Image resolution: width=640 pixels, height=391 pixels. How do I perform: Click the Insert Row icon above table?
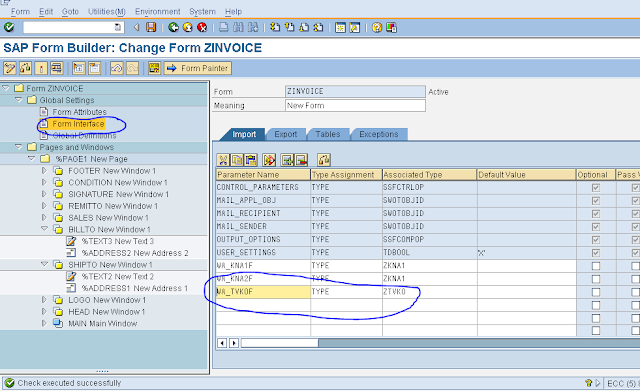[x=287, y=160]
